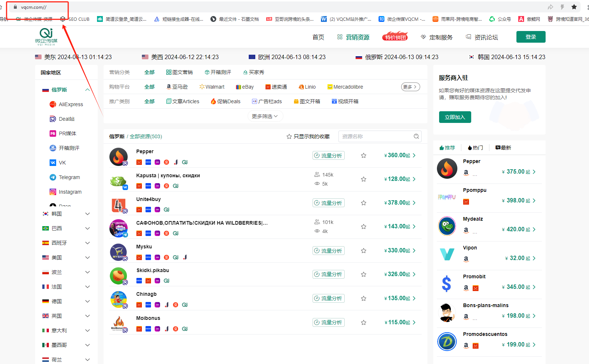Open 流量分析 for Pepper
589x364 pixels.
click(x=329, y=155)
